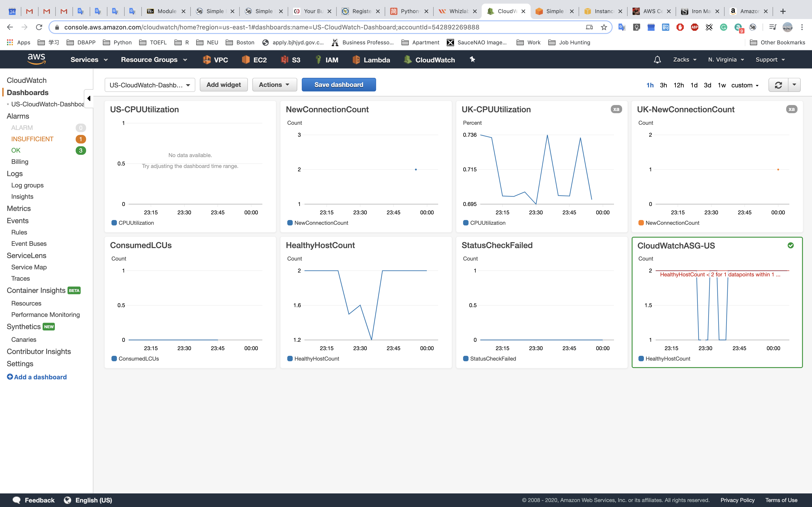Image resolution: width=812 pixels, height=507 pixels.
Task: Open the Actions dropdown menu
Action: (274, 85)
